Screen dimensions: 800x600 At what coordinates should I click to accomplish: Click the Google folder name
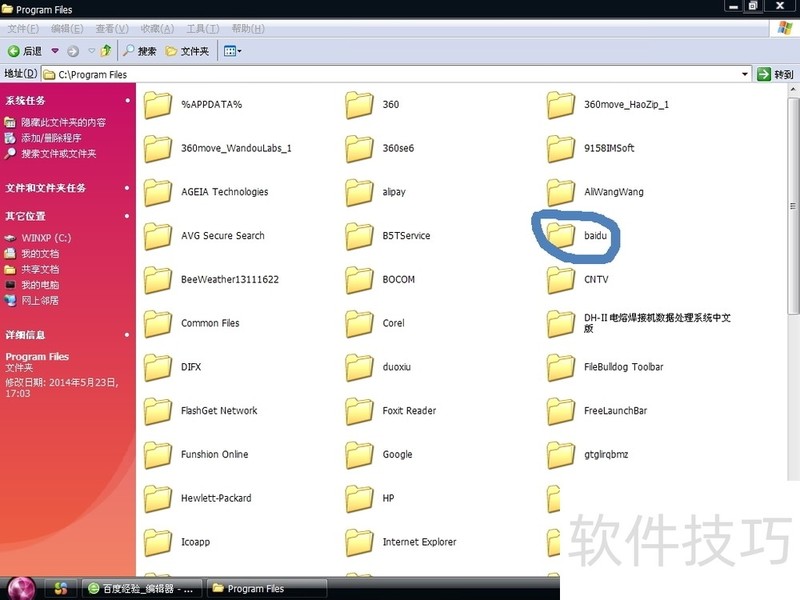click(x=397, y=455)
